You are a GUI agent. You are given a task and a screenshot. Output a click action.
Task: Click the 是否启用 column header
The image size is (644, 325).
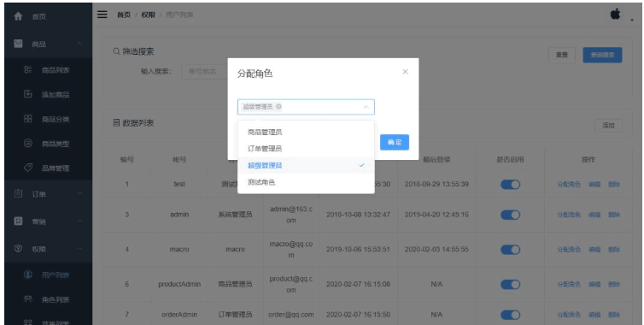pyautogui.click(x=510, y=160)
